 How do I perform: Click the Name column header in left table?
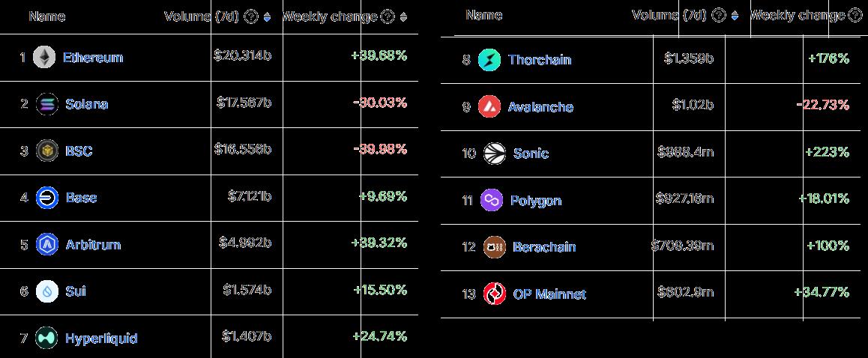[47, 16]
